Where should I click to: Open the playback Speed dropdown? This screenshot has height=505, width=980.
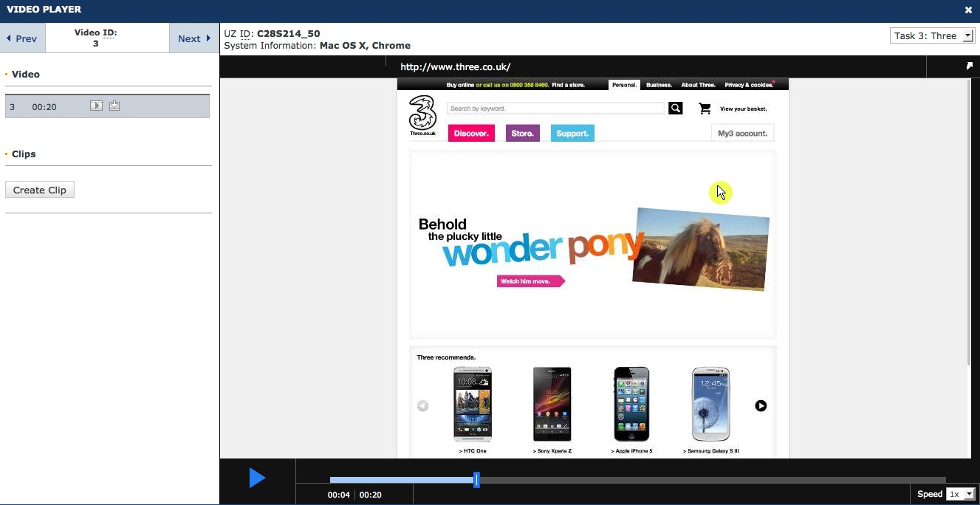pyautogui.click(x=961, y=494)
